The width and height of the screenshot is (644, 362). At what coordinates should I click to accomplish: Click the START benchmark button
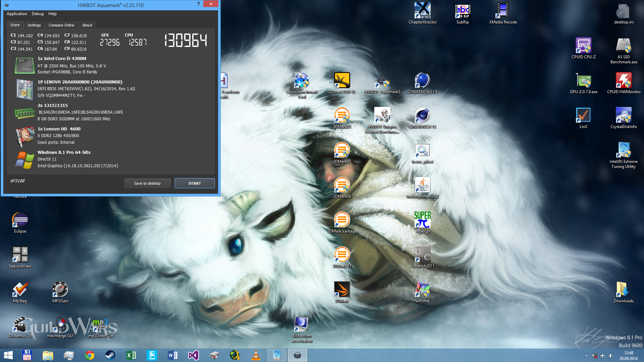point(195,183)
